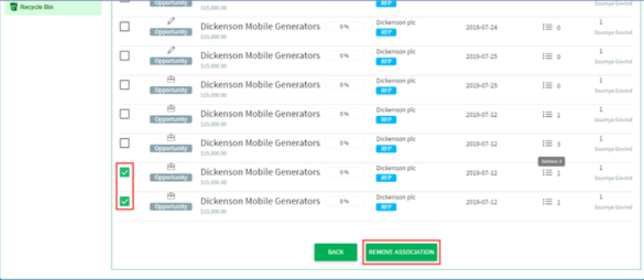Check the box for the 2019-07-24 row
The height and width of the screenshot is (280, 644).
click(124, 26)
